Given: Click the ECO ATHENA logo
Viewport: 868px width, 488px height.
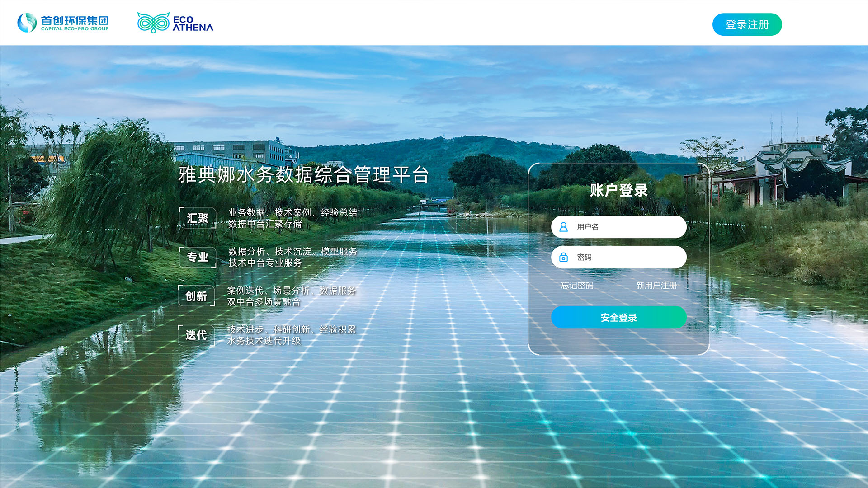Looking at the screenshot, I should 175,23.
